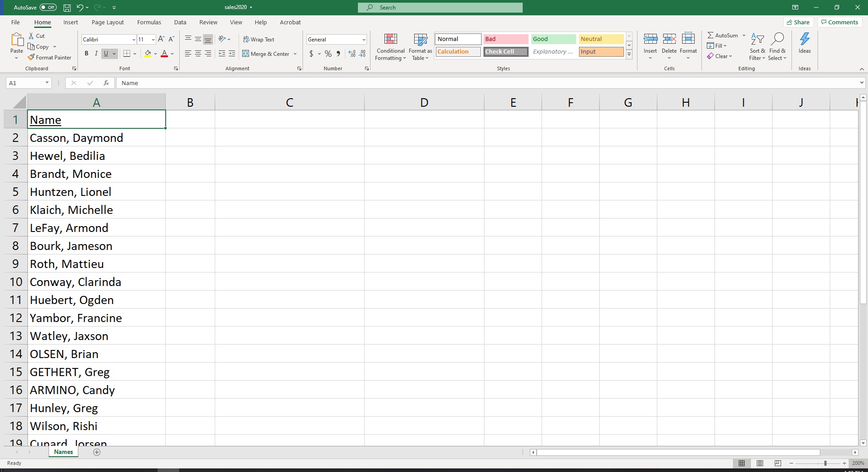Image resolution: width=868 pixels, height=472 pixels.
Task: Click the Save icon in title bar
Action: click(x=67, y=7)
